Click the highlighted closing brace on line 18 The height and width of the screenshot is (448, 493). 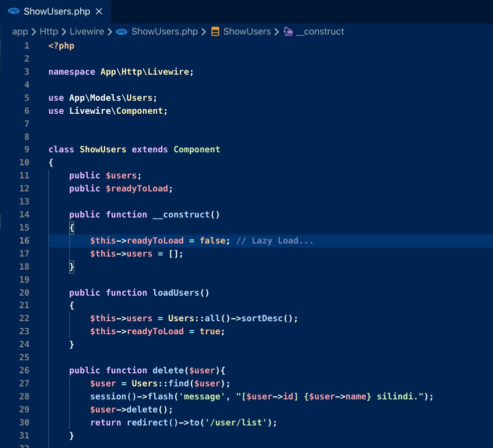click(72, 267)
